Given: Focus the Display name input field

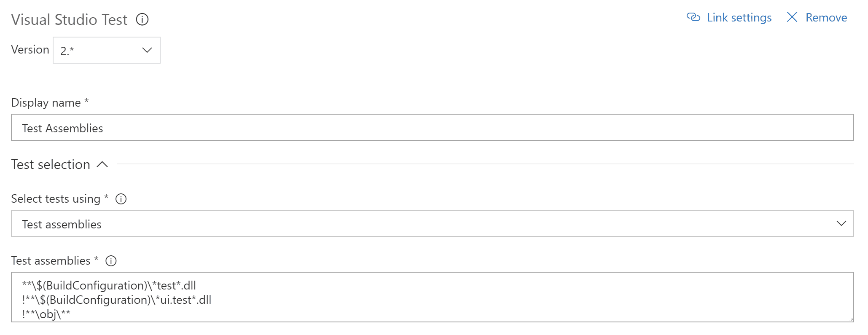Looking at the screenshot, I should (x=432, y=127).
